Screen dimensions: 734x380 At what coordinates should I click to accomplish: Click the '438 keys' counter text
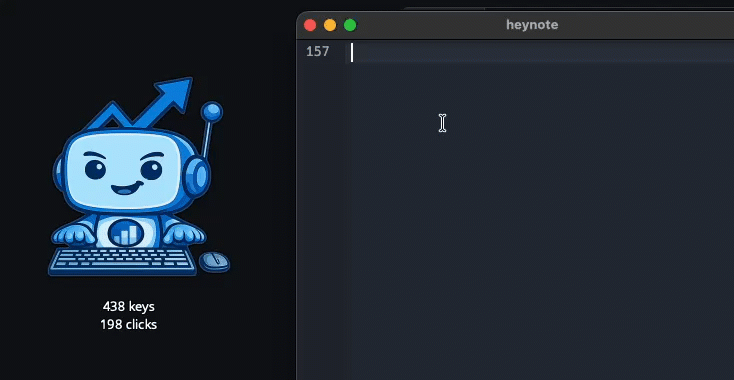coord(129,307)
